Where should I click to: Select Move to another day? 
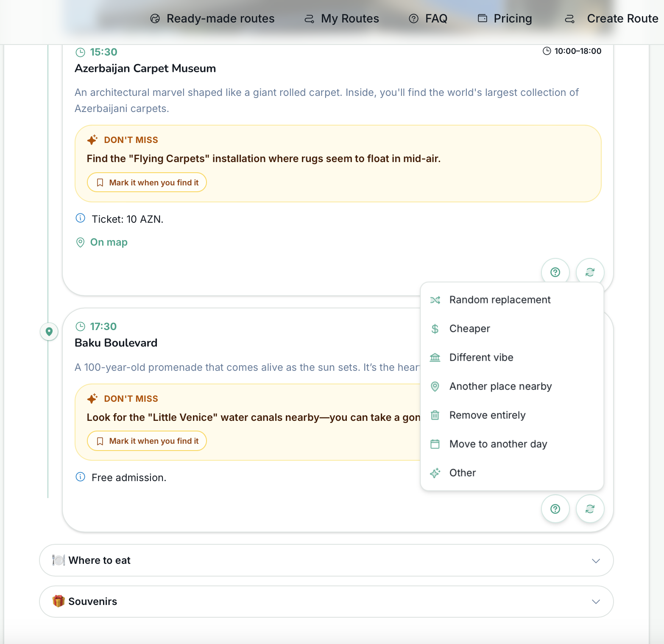(x=512, y=444)
